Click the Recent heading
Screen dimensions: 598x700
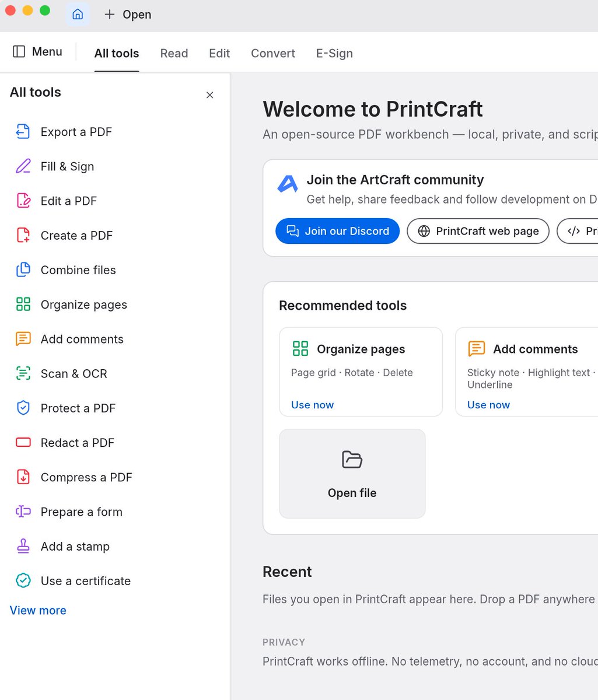pos(287,572)
